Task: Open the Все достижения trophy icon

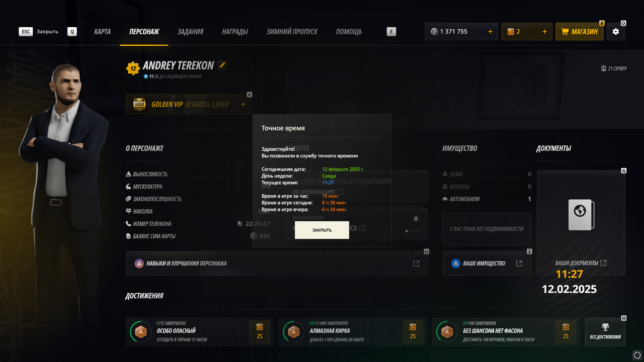Action: [605, 331]
